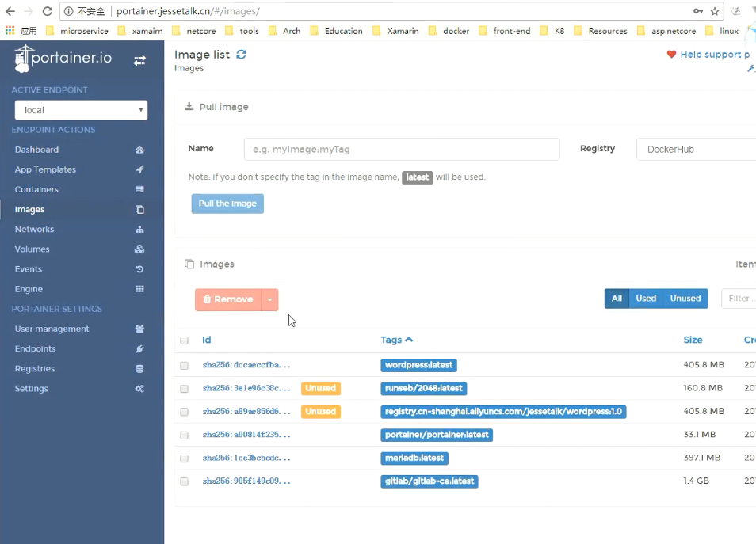Image resolution: width=756 pixels, height=544 pixels.
Task: Click the Volumes cubes icon
Action: pos(139,249)
